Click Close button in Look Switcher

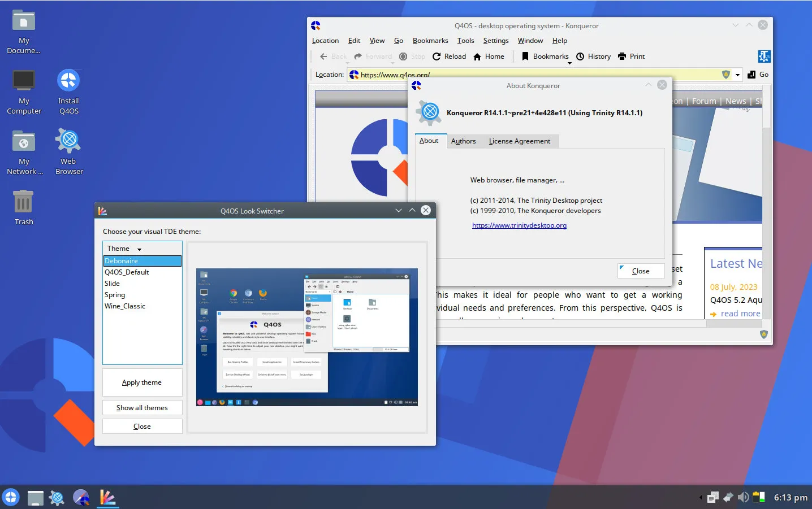pos(142,427)
